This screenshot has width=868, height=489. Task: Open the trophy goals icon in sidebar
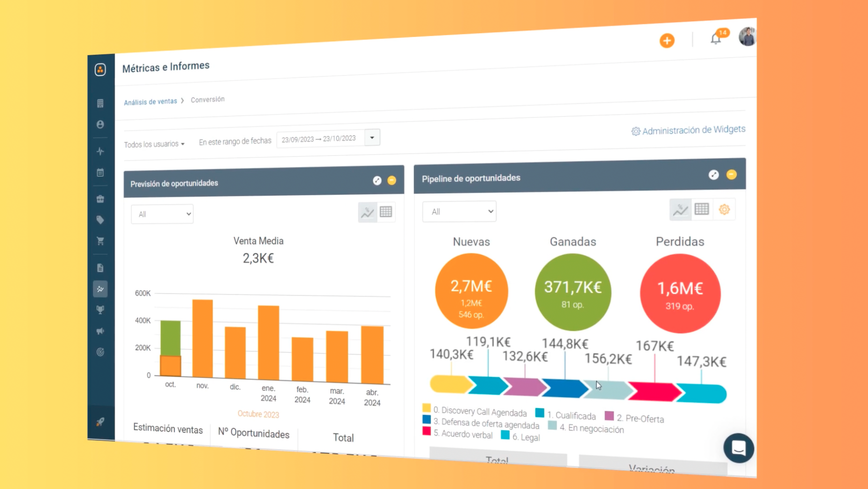tap(100, 310)
